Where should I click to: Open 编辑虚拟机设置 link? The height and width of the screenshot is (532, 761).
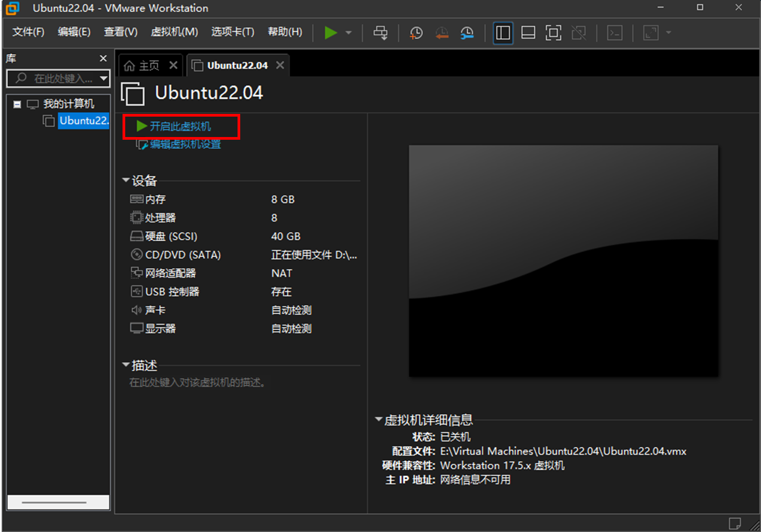click(x=185, y=144)
